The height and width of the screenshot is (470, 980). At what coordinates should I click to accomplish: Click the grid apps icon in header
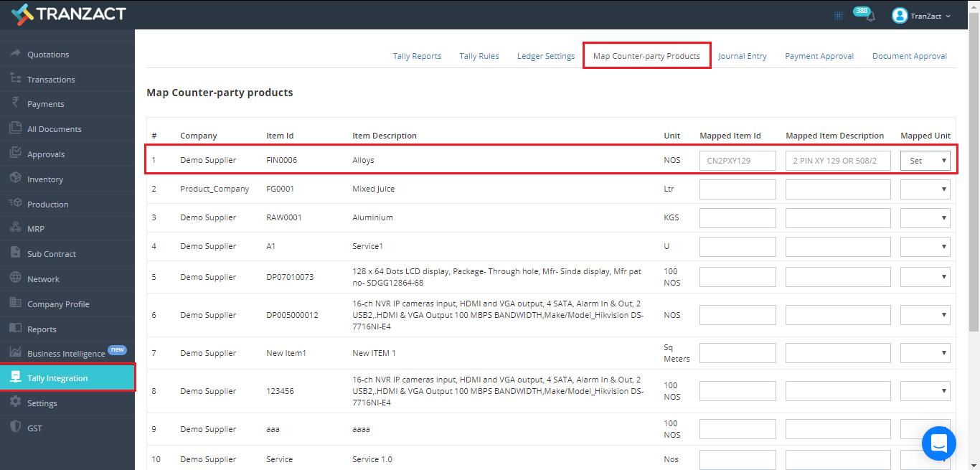pos(838,16)
